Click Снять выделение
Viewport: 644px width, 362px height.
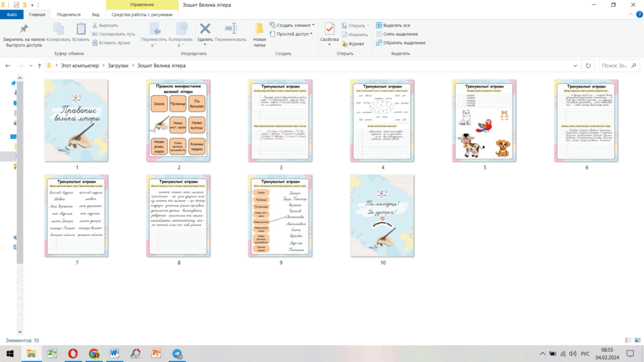tap(397, 34)
